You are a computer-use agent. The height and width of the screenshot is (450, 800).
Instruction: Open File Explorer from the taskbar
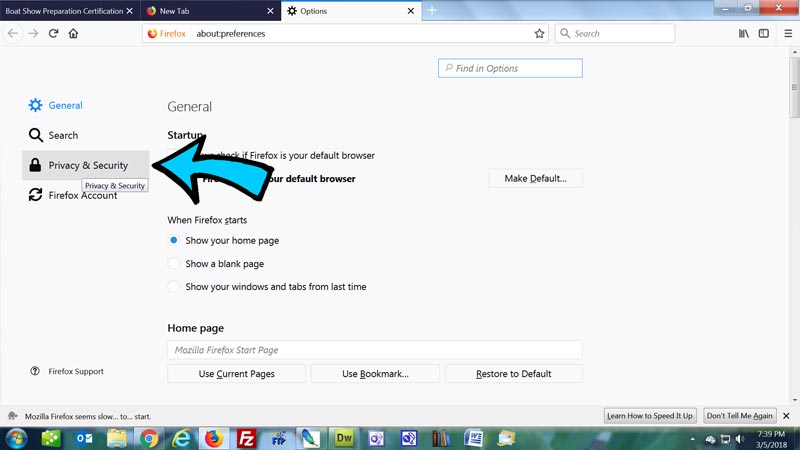point(117,439)
